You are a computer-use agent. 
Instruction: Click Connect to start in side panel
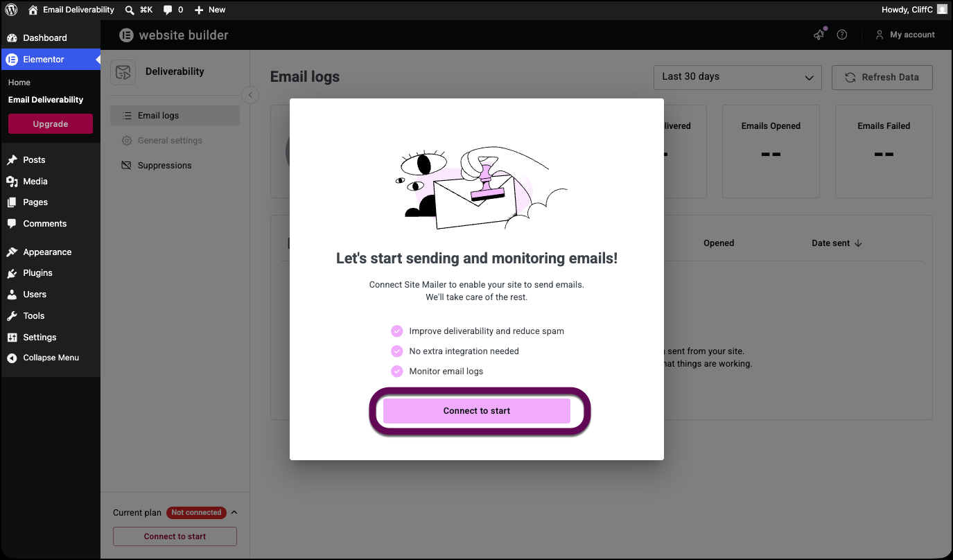[175, 536]
